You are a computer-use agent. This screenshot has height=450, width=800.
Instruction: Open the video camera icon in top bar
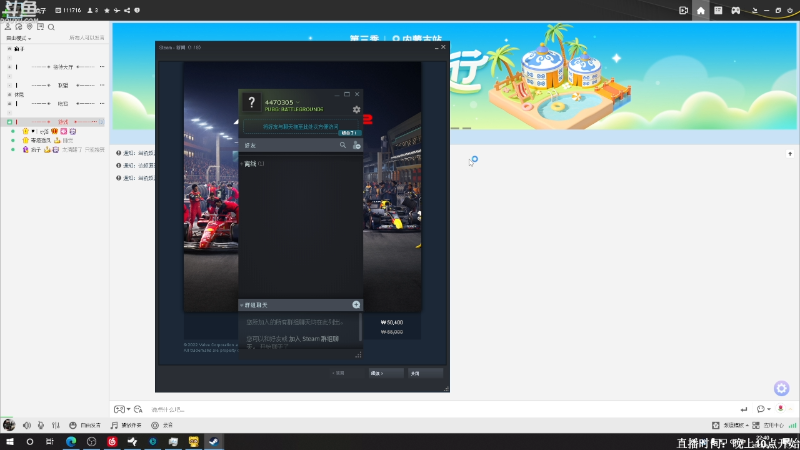click(x=683, y=10)
